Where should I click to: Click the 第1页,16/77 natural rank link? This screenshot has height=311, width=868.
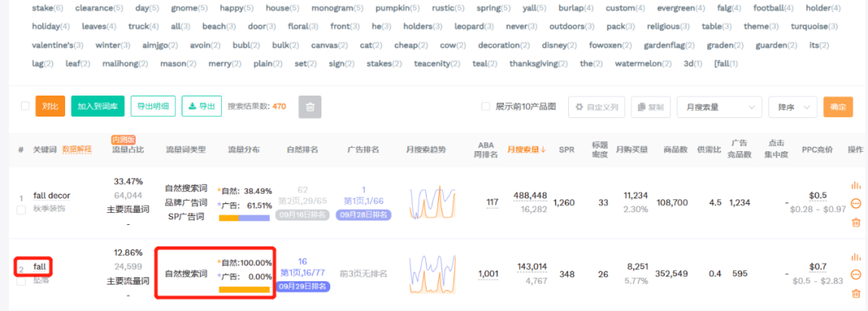click(302, 273)
